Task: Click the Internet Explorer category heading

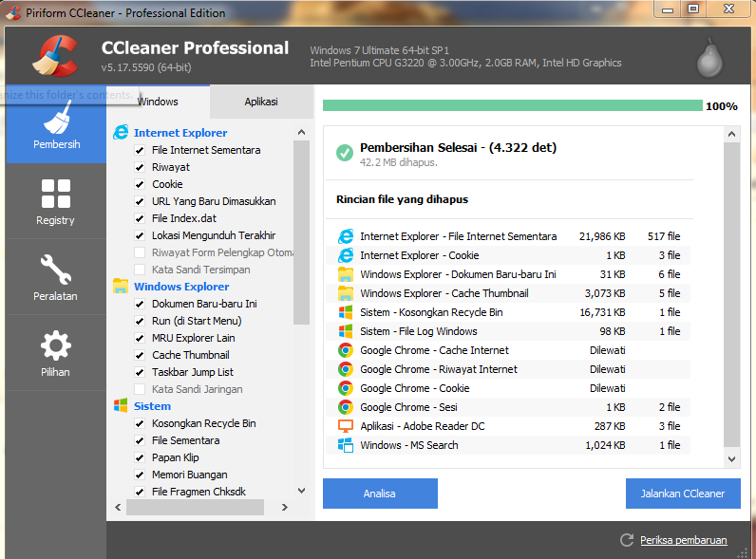Action: [180, 133]
